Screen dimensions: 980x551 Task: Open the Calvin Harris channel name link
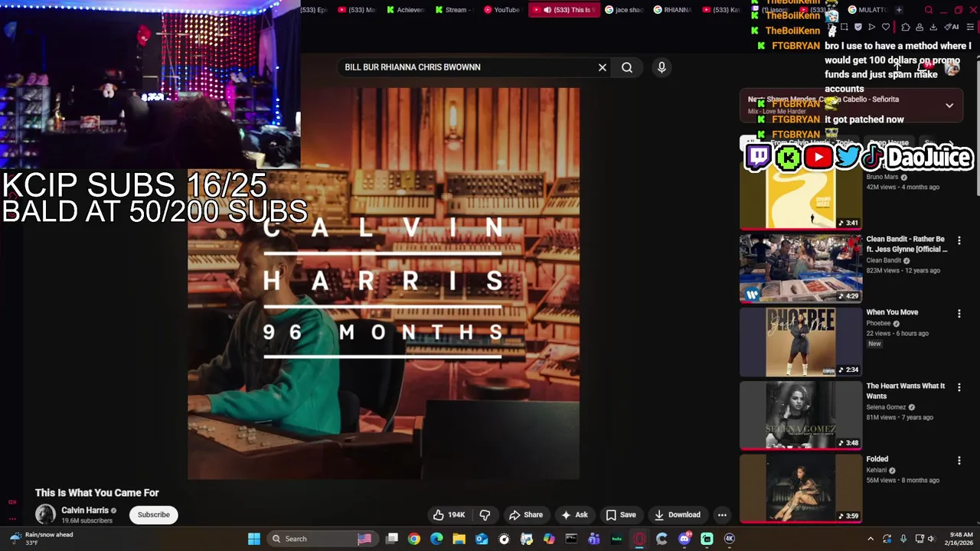[85, 510]
